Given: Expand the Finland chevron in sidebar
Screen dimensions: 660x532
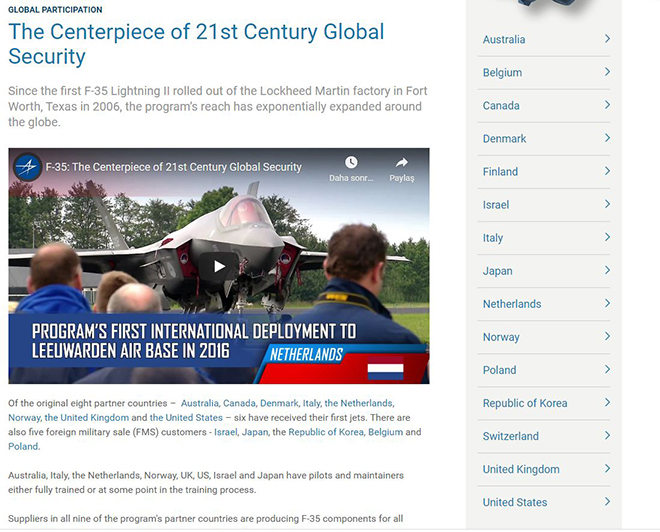Looking at the screenshot, I should pyautogui.click(x=607, y=171).
